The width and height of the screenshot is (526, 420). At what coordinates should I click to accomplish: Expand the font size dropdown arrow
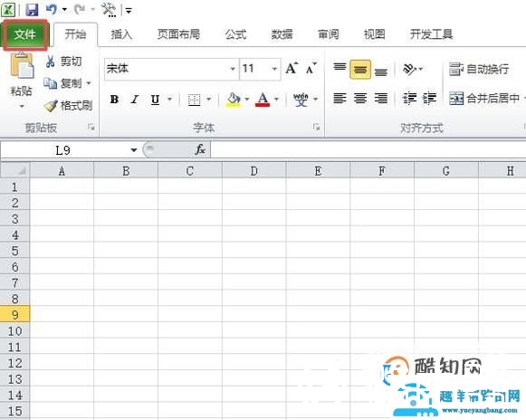pos(274,69)
